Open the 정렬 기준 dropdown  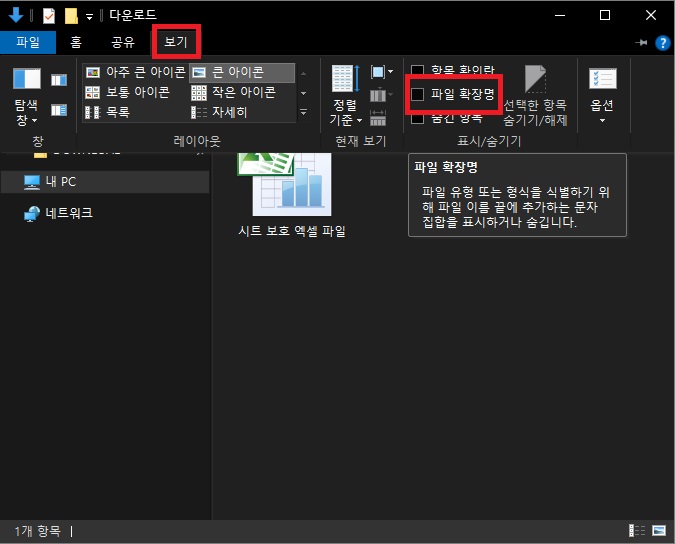click(345, 96)
